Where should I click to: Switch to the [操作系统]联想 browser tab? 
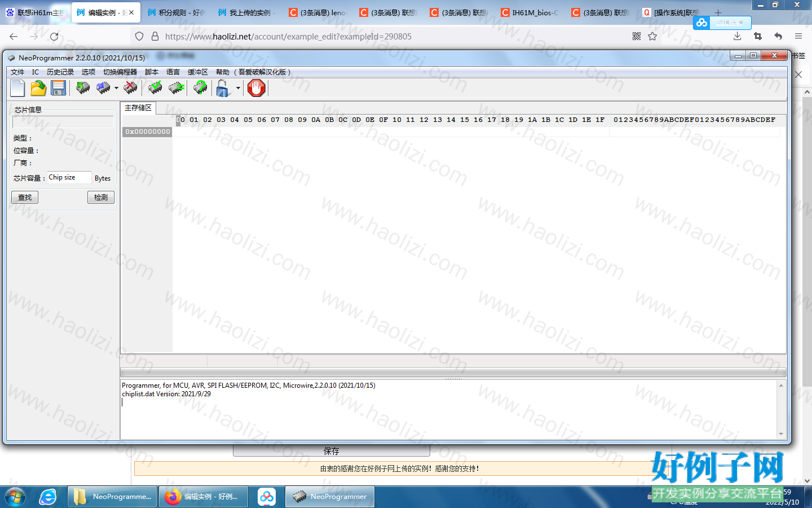tap(671, 12)
